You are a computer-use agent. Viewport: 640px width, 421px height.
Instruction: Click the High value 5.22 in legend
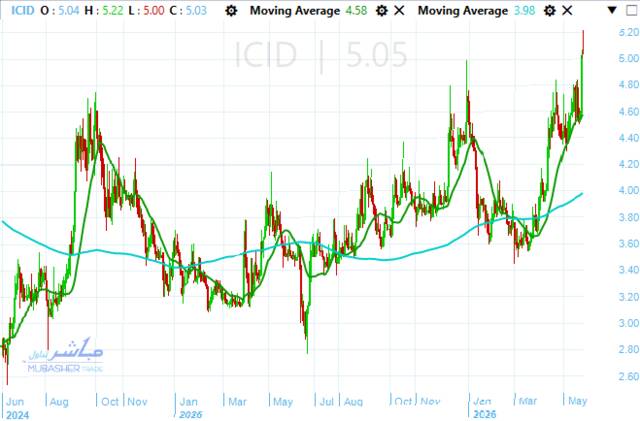pyautogui.click(x=113, y=11)
